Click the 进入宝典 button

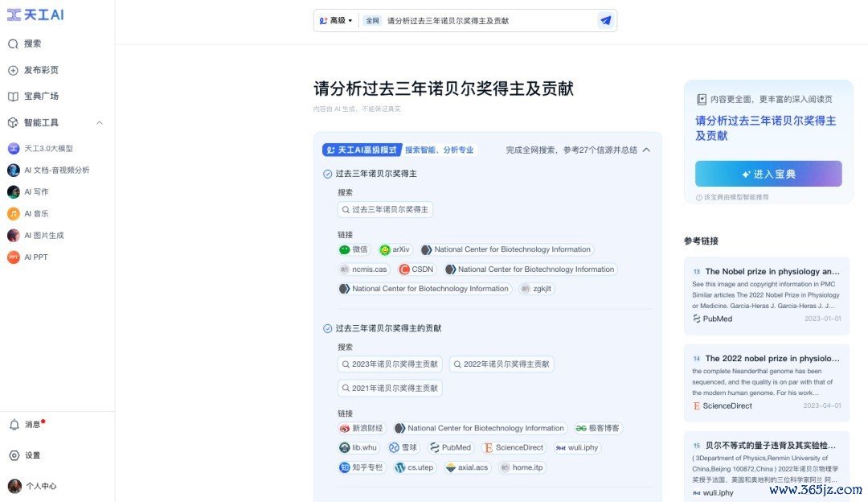pos(768,174)
